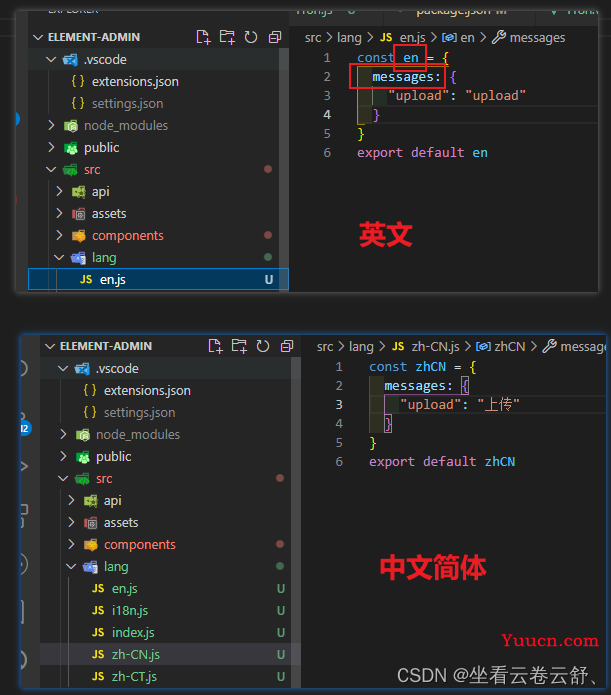Collapse all folders in bottom explorer
The image size is (611, 695).
coord(287,346)
